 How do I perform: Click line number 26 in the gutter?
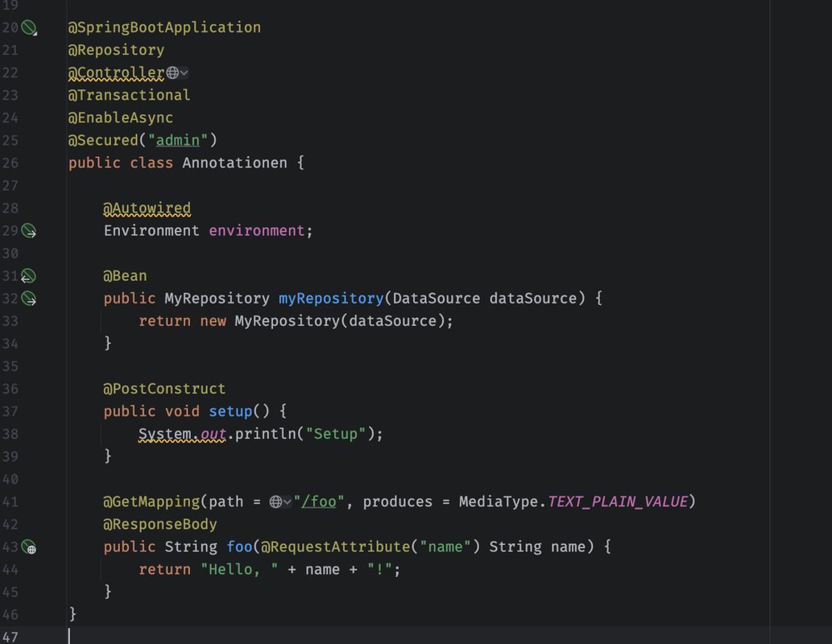(10, 163)
